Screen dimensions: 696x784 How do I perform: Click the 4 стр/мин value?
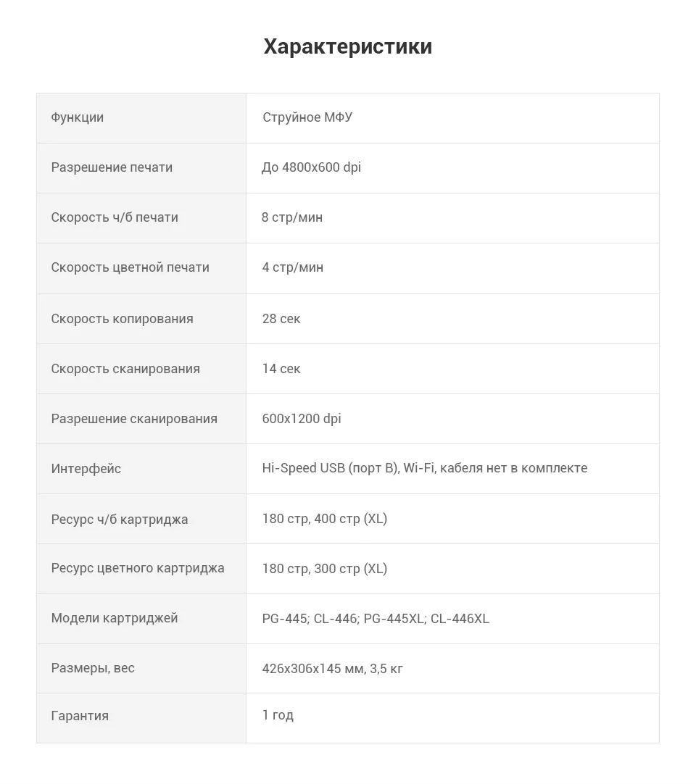click(293, 267)
